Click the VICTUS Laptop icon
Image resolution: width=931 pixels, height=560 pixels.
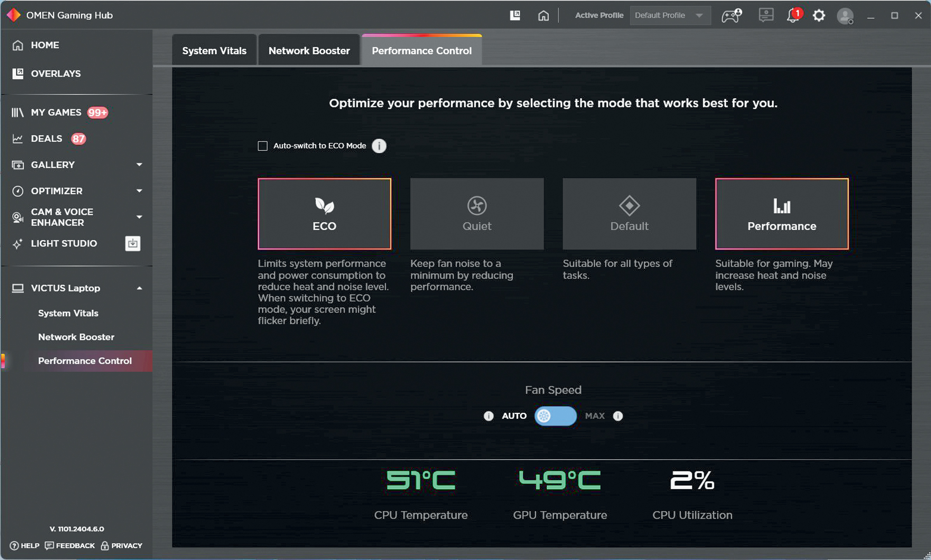[x=18, y=288]
